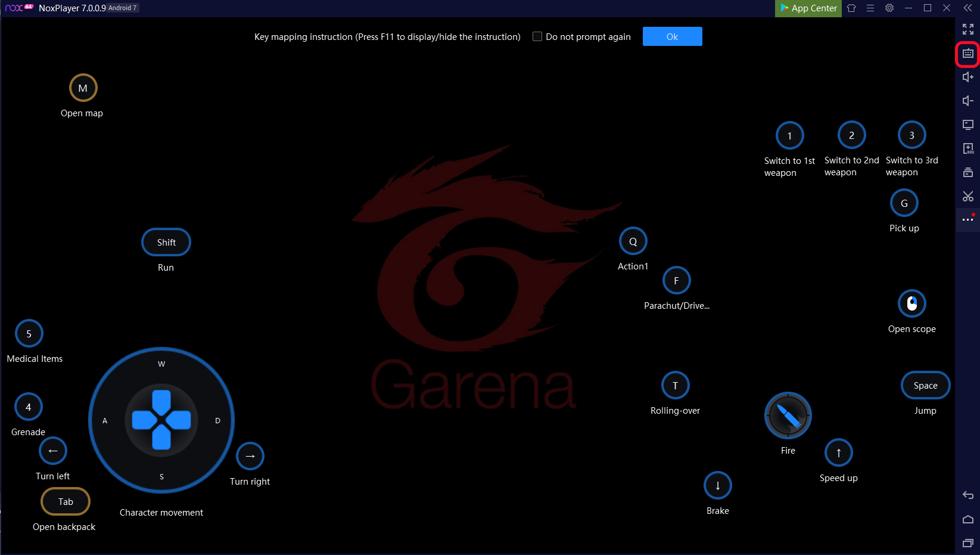Open more tools ellipsis in sidebar
Screen dimensions: 980x555
pyautogui.click(x=968, y=219)
